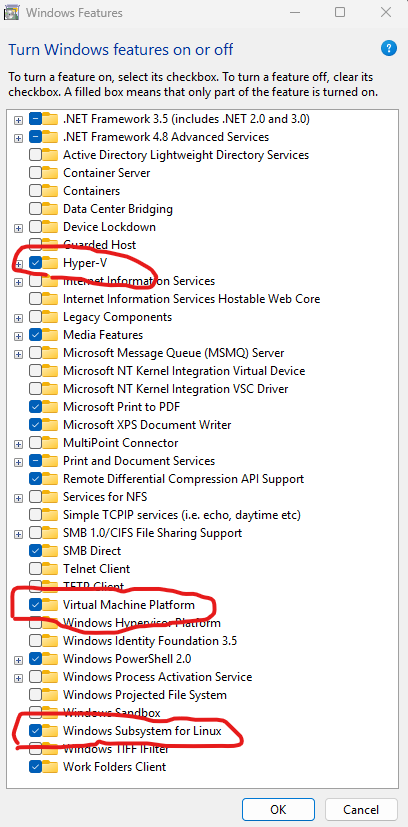Select Microsoft NT Kernel Integration VSC Driver
This screenshot has height=827, width=408.
point(176,388)
